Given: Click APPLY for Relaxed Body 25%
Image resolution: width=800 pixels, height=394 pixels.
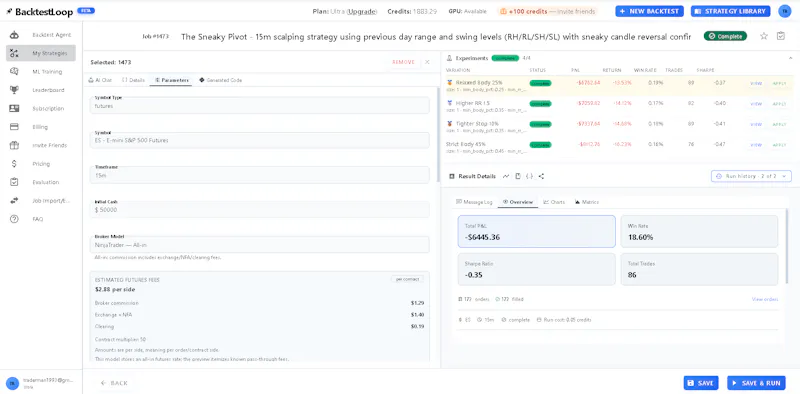Looking at the screenshot, I should pyautogui.click(x=779, y=83).
